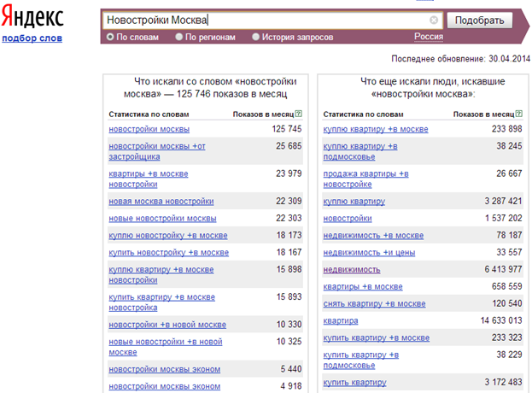The width and height of the screenshot is (532, 393).
Task: Open 'квартиры +в москве' link in right table
Action: pos(363,287)
